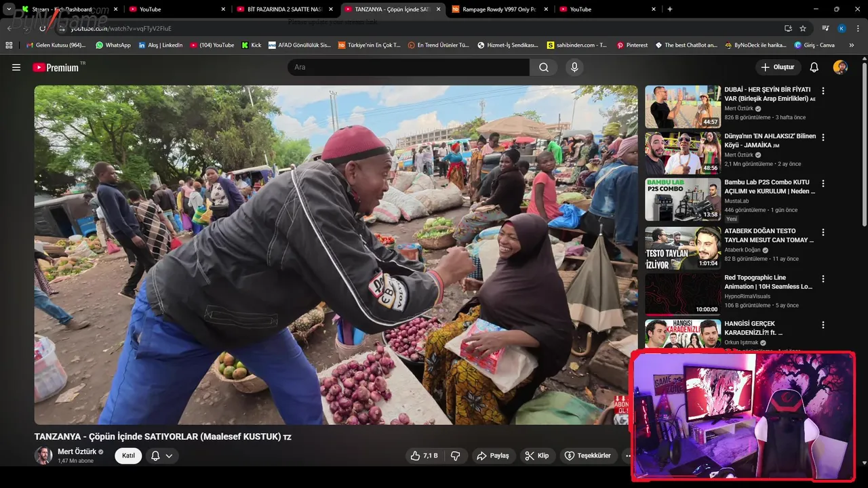Bookmark this page with the star icon
This screenshot has height=488, width=868.
click(x=803, y=28)
